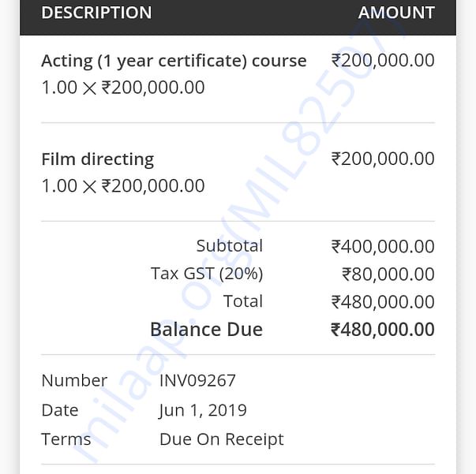The height and width of the screenshot is (474, 476).
Task: Click the invoice number INV09267
Action: pyautogui.click(x=197, y=380)
